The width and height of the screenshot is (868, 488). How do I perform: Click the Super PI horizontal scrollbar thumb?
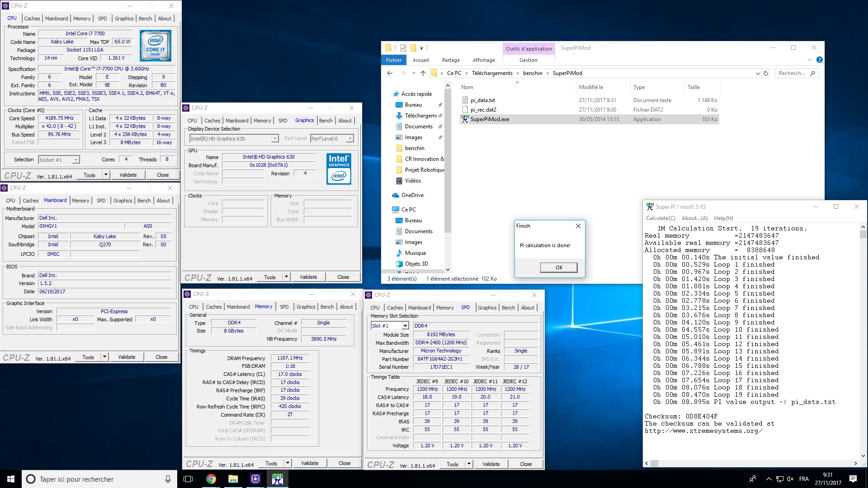654,464
